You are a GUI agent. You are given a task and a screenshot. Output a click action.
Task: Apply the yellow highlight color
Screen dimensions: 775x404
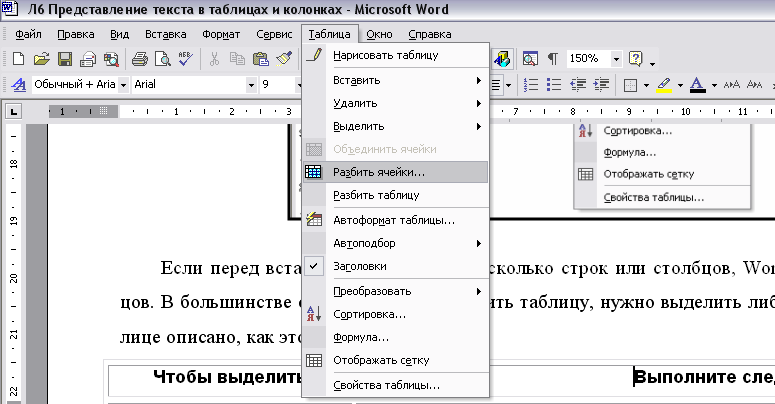coord(664,85)
